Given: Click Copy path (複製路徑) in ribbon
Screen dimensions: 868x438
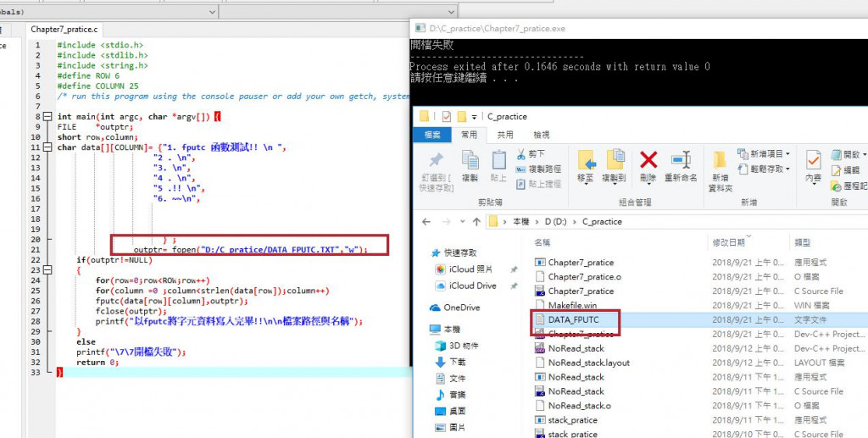Looking at the screenshot, I should [538, 169].
